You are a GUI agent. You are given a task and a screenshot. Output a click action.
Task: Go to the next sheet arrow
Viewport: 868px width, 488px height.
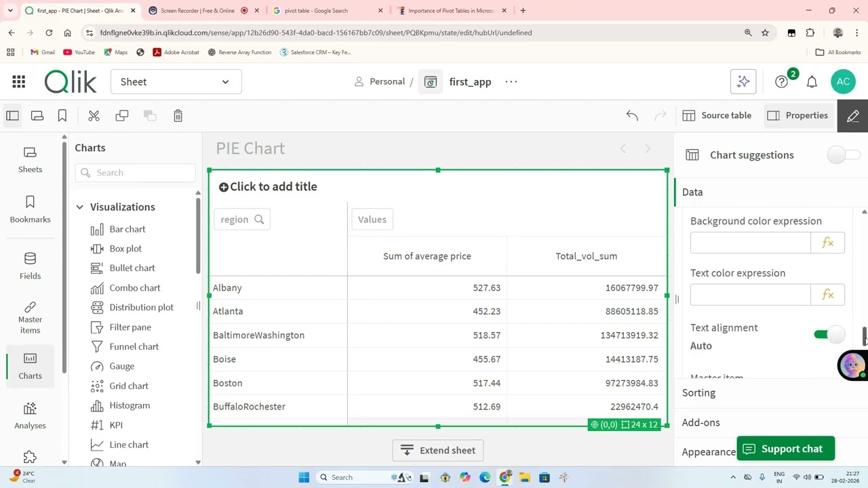click(x=648, y=148)
